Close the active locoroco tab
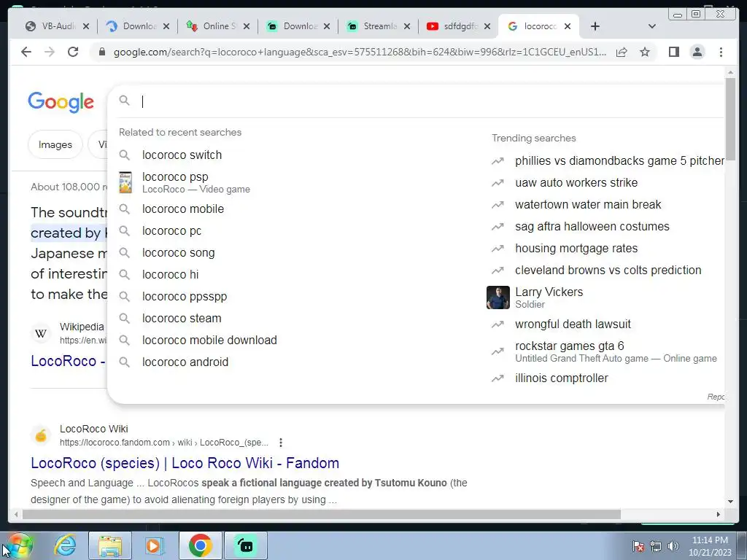The height and width of the screenshot is (560, 747). [x=568, y=26]
